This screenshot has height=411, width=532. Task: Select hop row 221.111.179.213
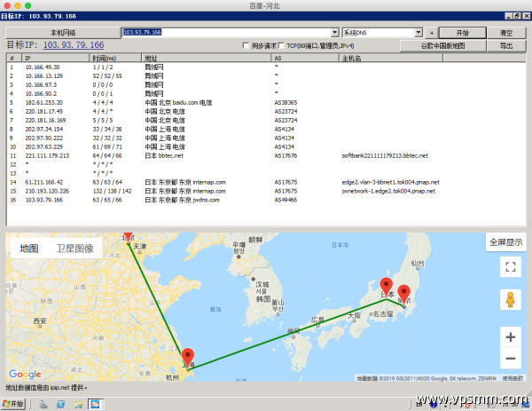pyautogui.click(x=266, y=155)
